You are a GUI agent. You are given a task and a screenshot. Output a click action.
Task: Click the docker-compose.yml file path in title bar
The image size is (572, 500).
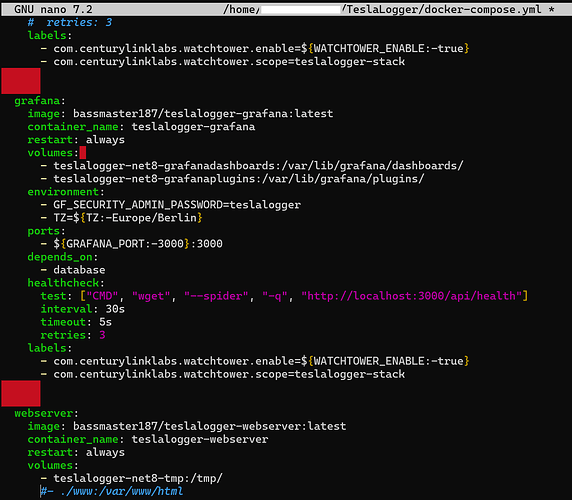tap(382, 9)
